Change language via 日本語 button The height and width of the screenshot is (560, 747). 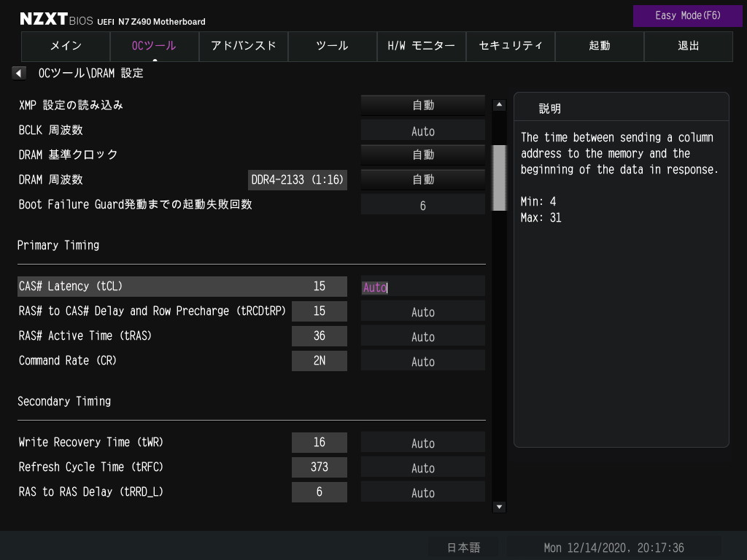[x=463, y=548]
